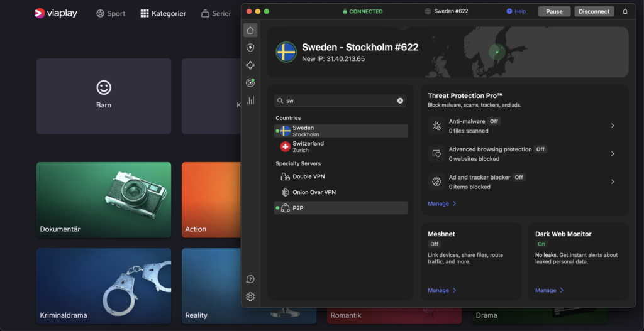Open Dark Web Monitor radar sidebar icon
644x331 pixels.
click(x=250, y=83)
